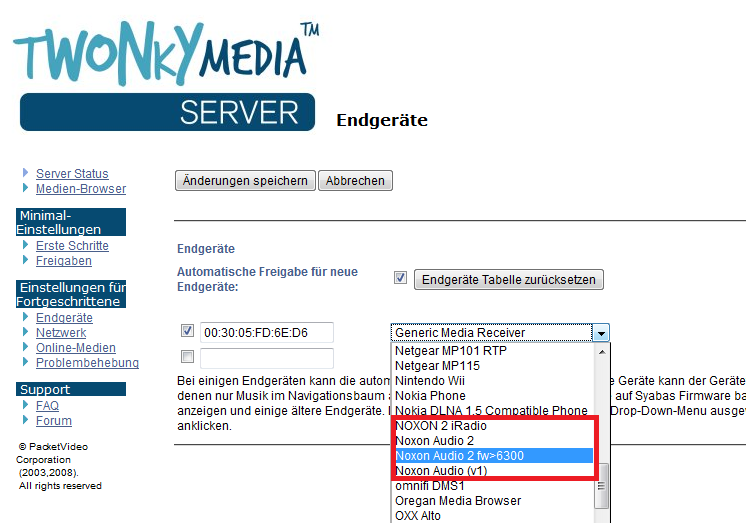The height and width of the screenshot is (523, 746).
Task: Click the Endgeräte page heading
Action: 382,120
